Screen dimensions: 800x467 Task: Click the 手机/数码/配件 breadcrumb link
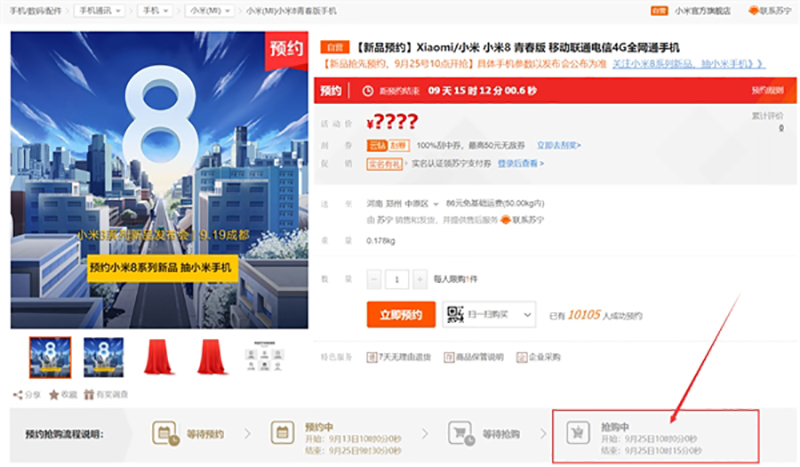pyautogui.click(x=36, y=11)
